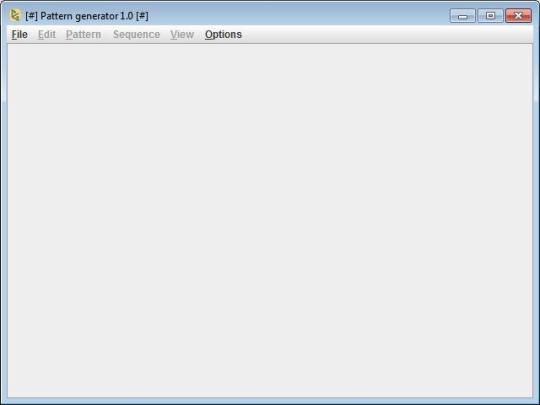
Task: Open the Options menu
Action: click(223, 34)
